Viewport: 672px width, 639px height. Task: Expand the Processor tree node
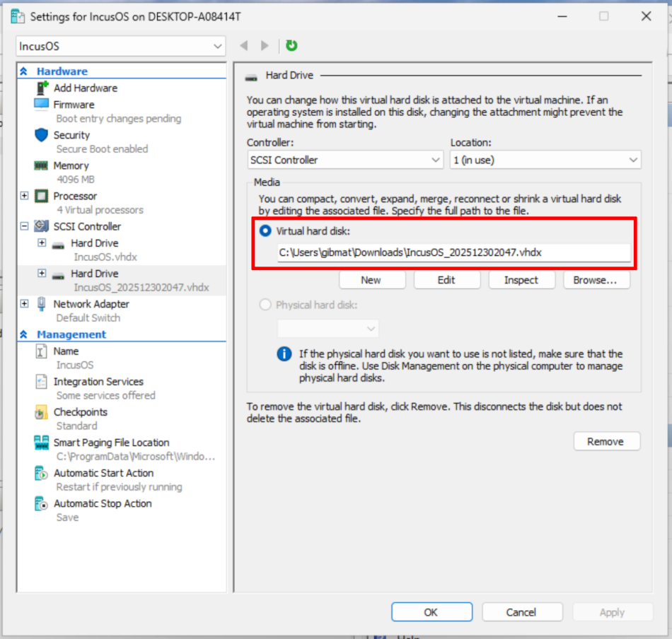tap(24, 196)
